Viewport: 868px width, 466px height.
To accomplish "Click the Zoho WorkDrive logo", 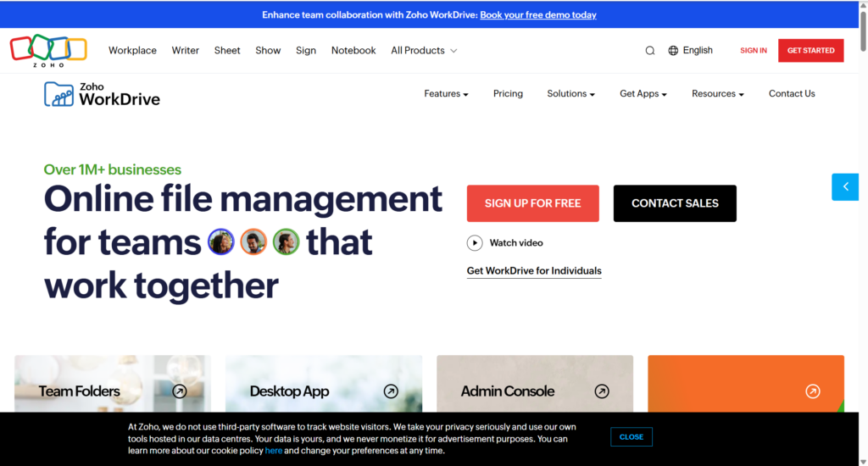I will pos(102,94).
